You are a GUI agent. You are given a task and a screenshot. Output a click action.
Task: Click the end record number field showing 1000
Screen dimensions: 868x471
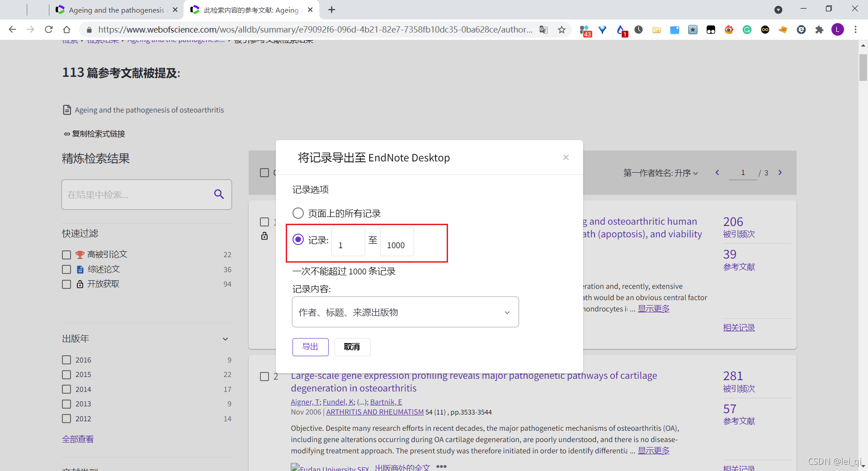pyautogui.click(x=397, y=241)
